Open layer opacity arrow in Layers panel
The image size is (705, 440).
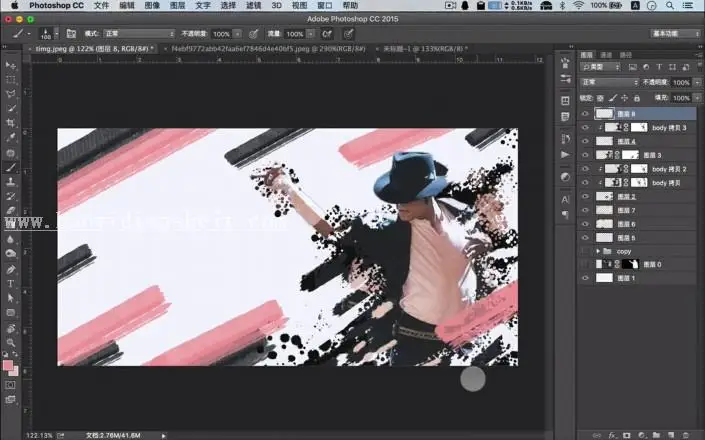(x=697, y=82)
